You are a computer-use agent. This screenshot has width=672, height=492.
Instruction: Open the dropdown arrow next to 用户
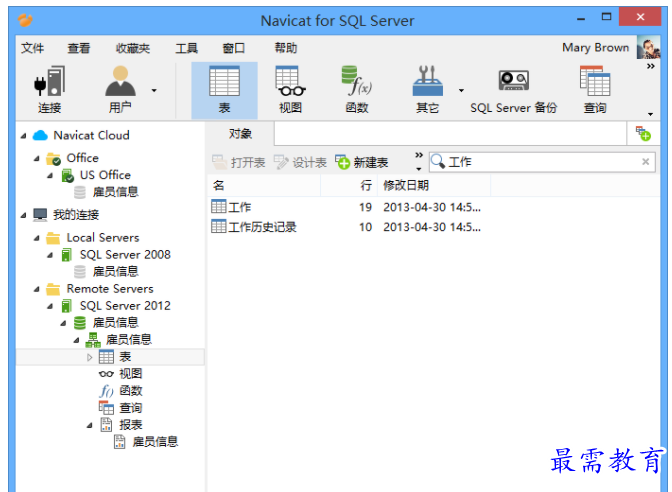[x=154, y=90]
